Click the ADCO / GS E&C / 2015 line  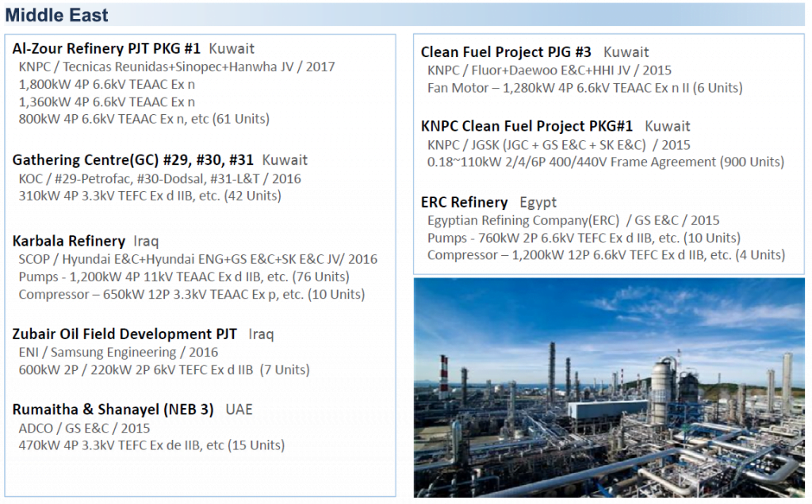click(84, 429)
